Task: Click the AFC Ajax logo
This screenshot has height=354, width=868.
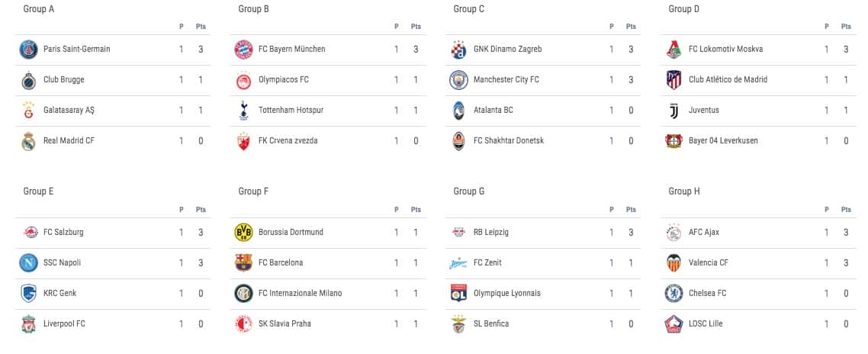Action: (x=674, y=232)
